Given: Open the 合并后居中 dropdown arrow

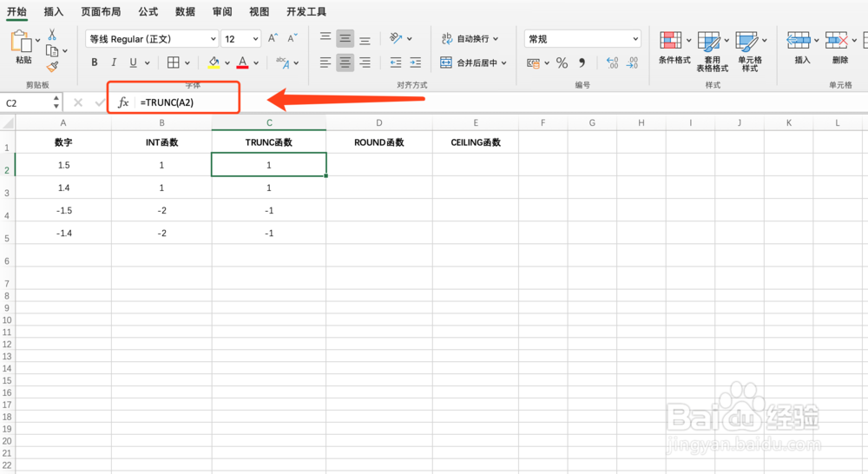Looking at the screenshot, I should 503,63.
